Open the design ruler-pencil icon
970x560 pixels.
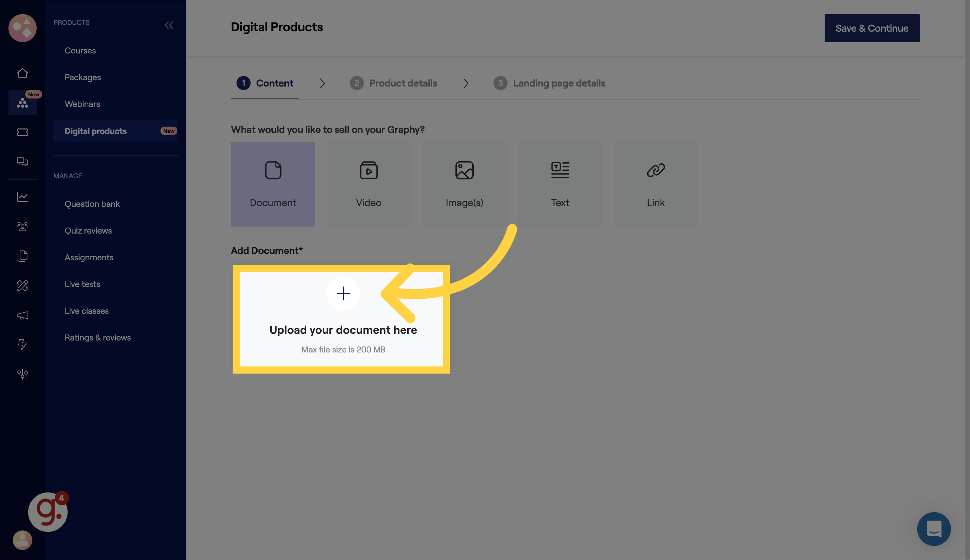click(22, 285)
